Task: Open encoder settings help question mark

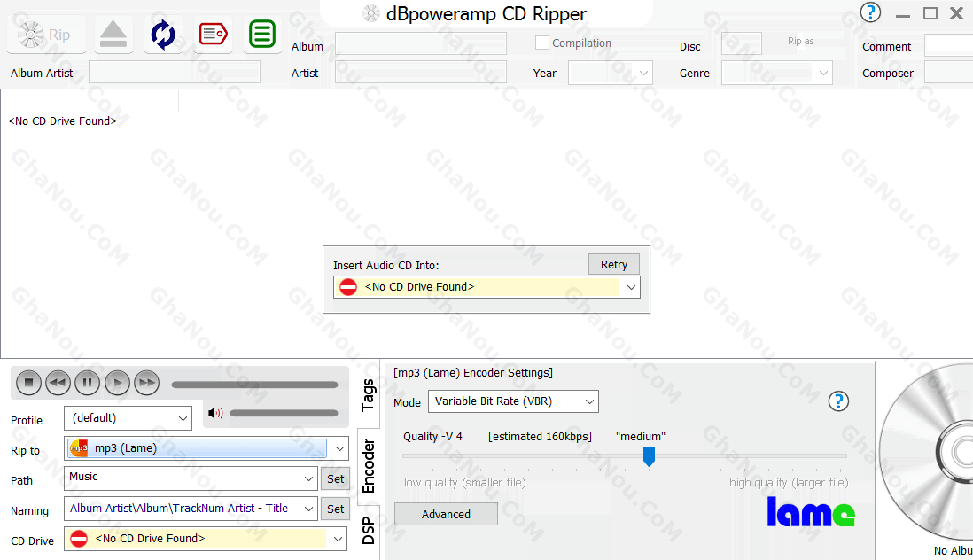Action: (x=838, y=401)
